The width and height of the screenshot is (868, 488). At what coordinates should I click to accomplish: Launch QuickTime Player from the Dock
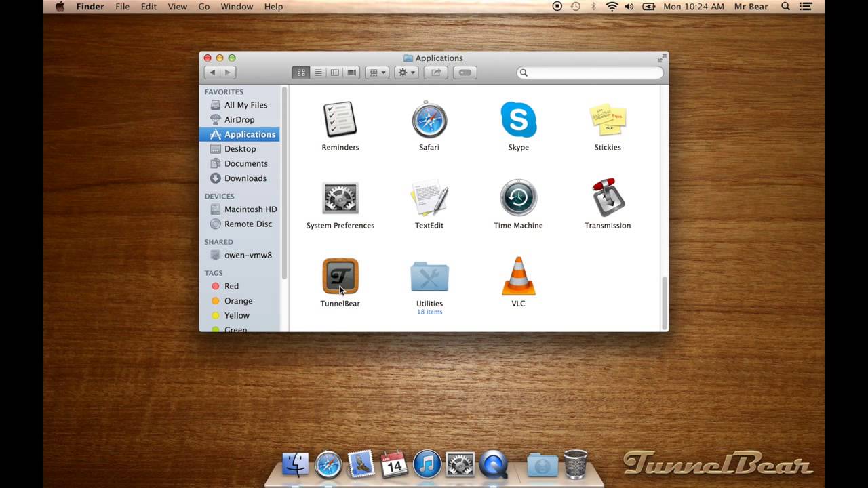493,465
